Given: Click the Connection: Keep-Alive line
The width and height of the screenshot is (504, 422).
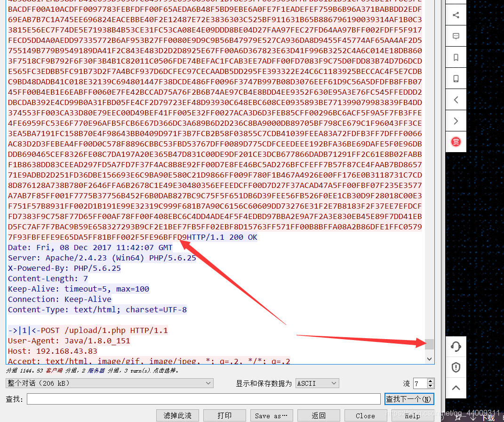Looking at the screenshot, I should (x=60, y=299).
